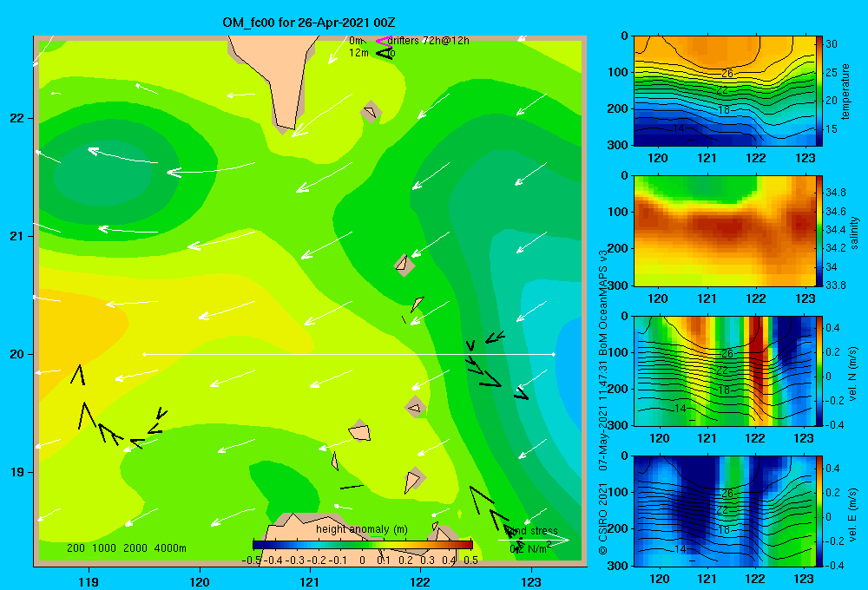Viewport: 868px width, 590px height.
Task: Click the "4000m" depth contour legend value
Action: click(170, 548)
